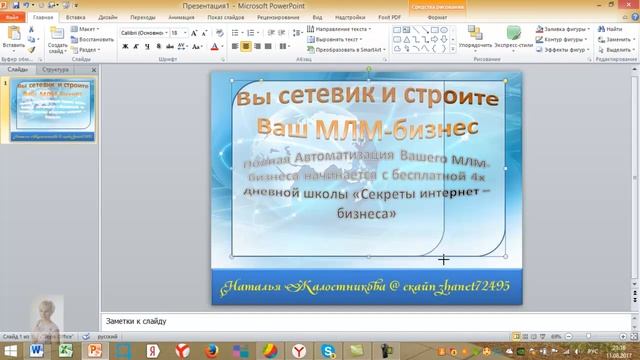Click the Paste (Вставить) clipboard icon

point(14,33)
